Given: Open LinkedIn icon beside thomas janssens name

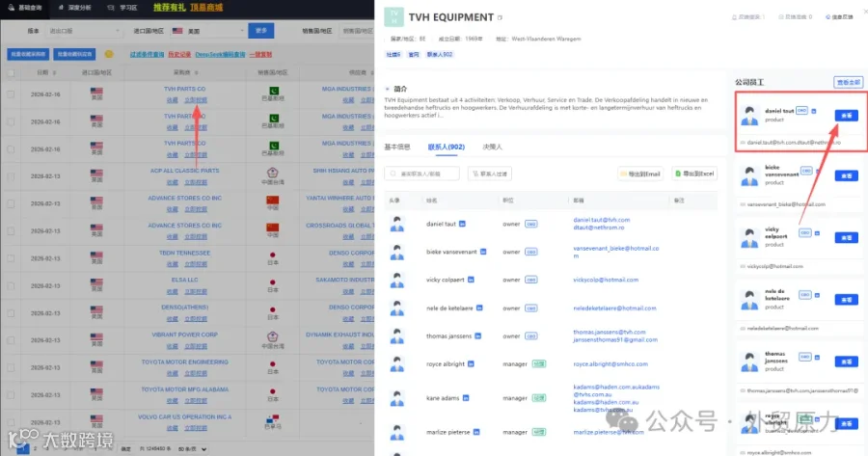Looking at the screenshot, I should [477, 335].
